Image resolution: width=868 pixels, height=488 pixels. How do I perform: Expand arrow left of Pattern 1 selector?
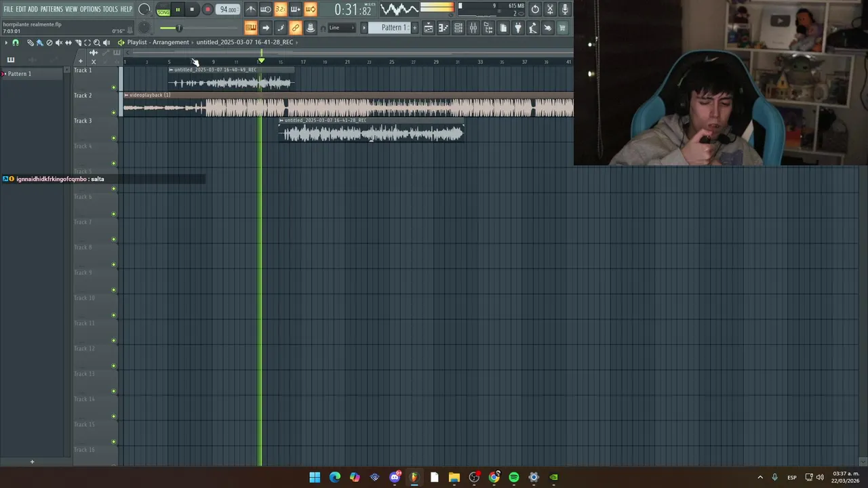363,28
